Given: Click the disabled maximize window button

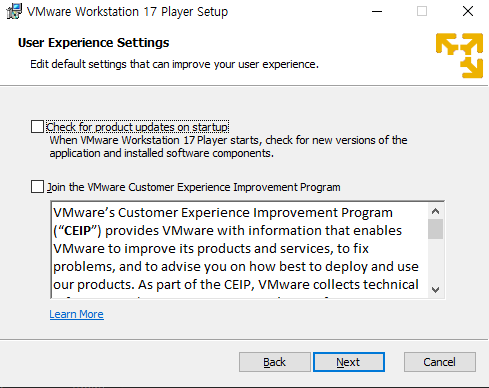Looking at the screenshot, I should click(422, 11).
